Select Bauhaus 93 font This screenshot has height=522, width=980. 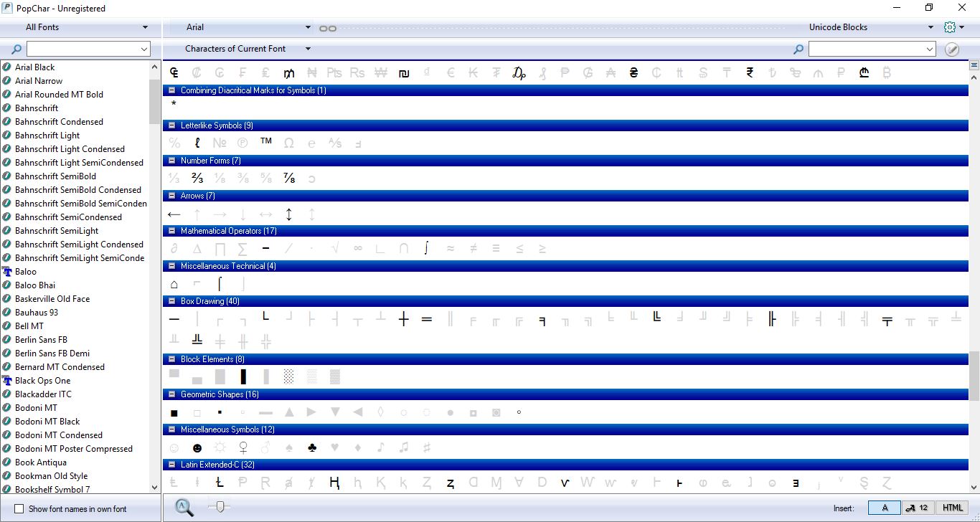coord(37,312)
